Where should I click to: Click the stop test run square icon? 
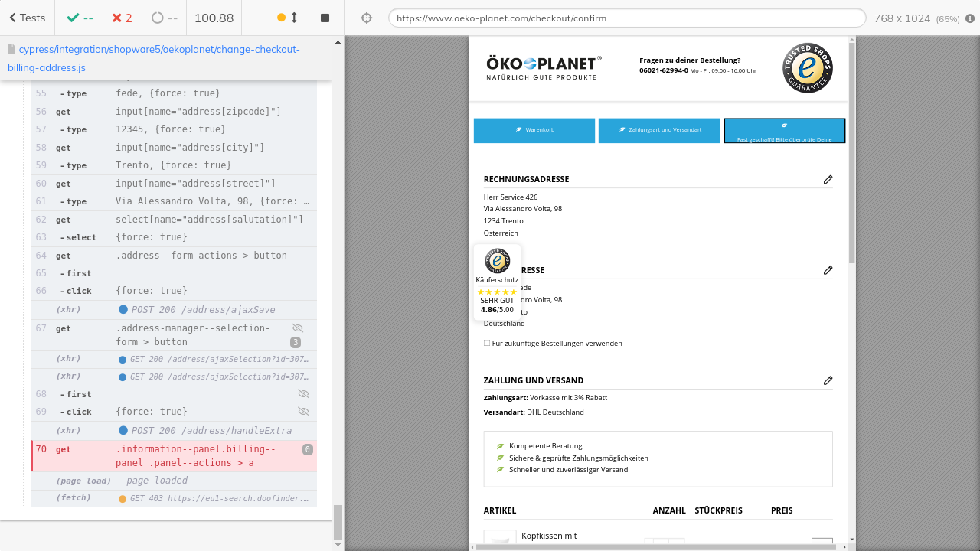(x=325, y=18)
